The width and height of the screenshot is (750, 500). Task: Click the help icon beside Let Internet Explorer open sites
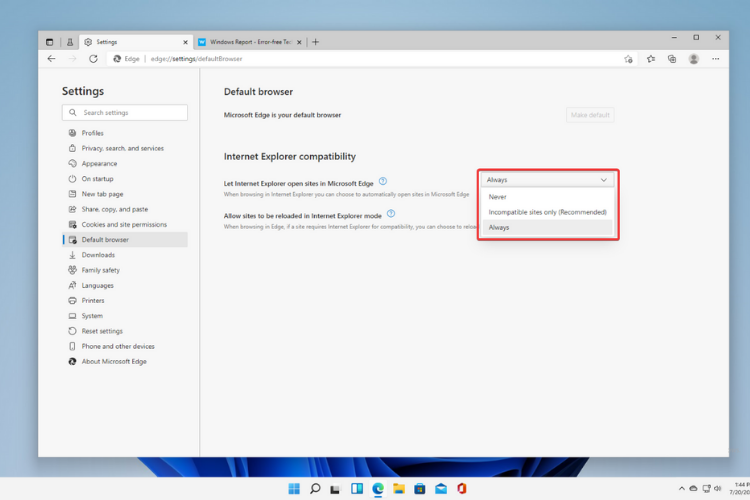coord(383,181)
